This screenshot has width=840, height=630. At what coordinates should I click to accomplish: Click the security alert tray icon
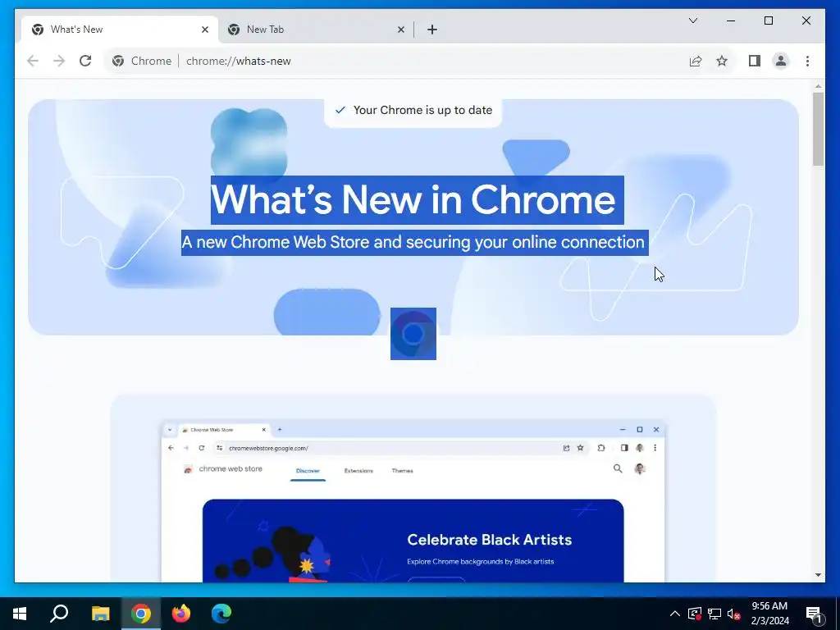pos(695,614)
